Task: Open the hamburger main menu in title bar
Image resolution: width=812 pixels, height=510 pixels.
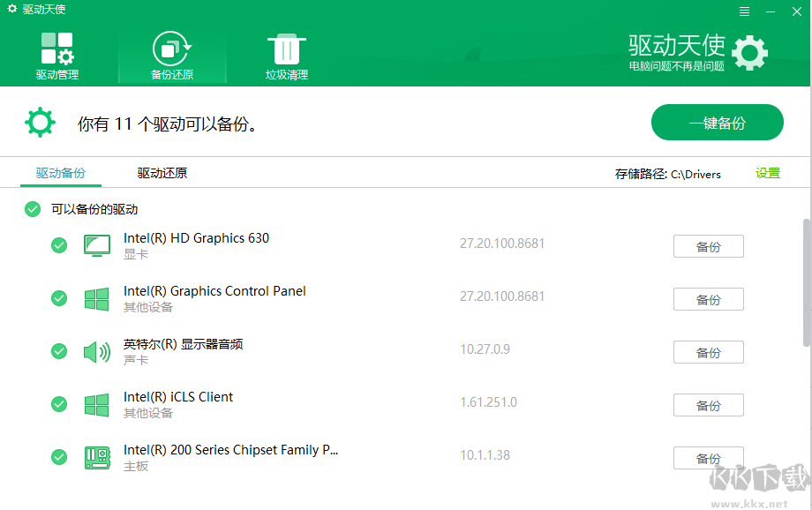Action: [744, 11]
